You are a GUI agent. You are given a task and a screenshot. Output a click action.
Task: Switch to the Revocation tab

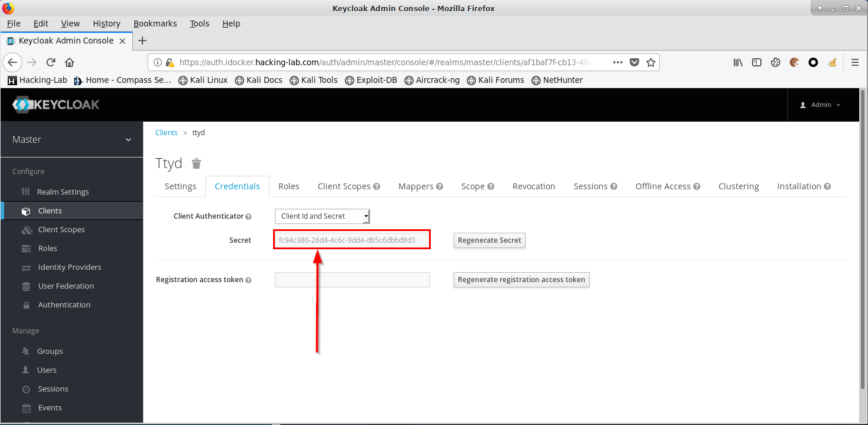pos(534,186)
